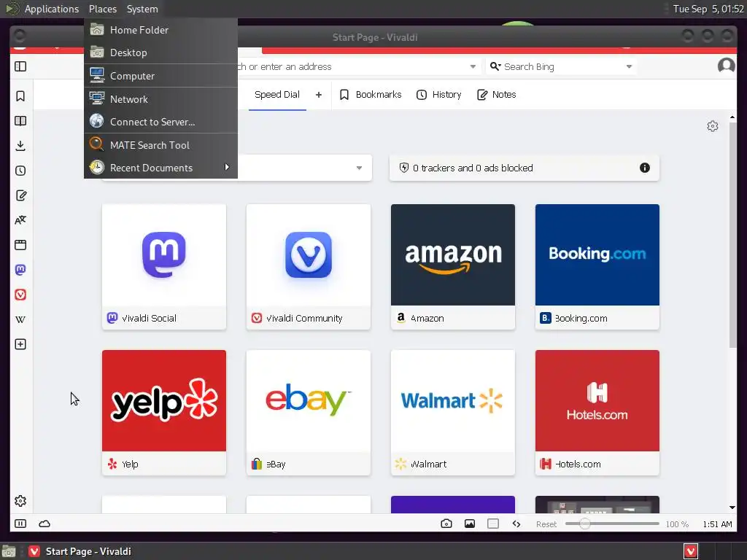Open the Translate panel icon
747x560 pixels.
[20, 220]
